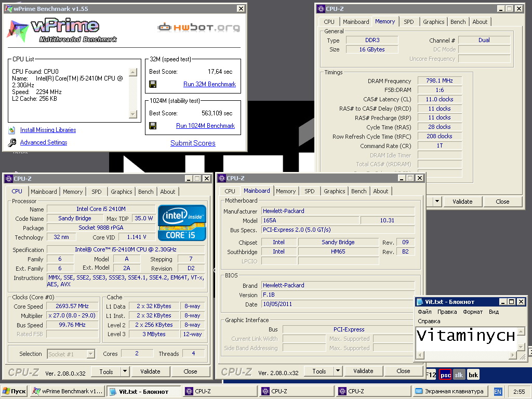Image resolution: width=532 pixels, height=399 pixels.
Task: Click the Manufacturer Hewlett-Packard field in Motherboard group
Action: coord(338,211)
